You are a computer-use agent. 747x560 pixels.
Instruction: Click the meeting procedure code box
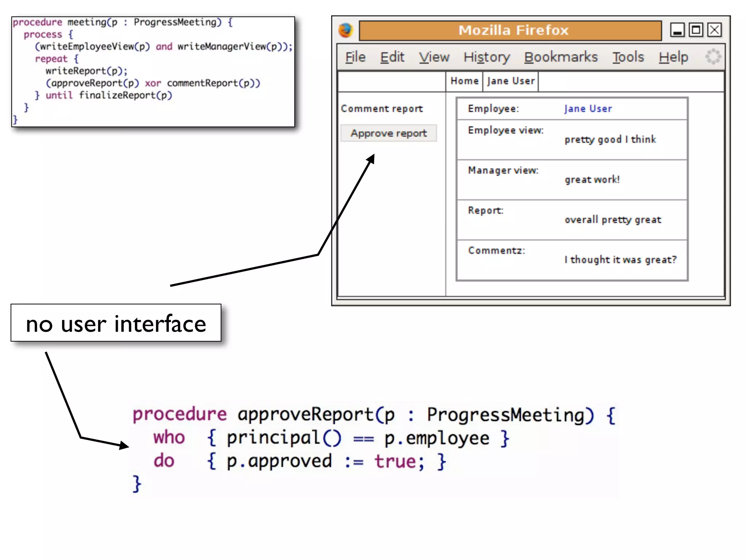tap(153, 71)
